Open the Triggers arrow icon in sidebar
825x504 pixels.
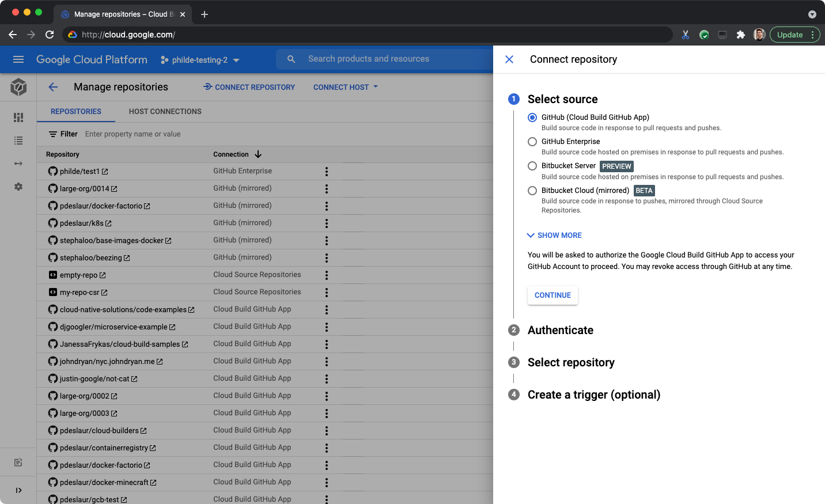(18, 164)
